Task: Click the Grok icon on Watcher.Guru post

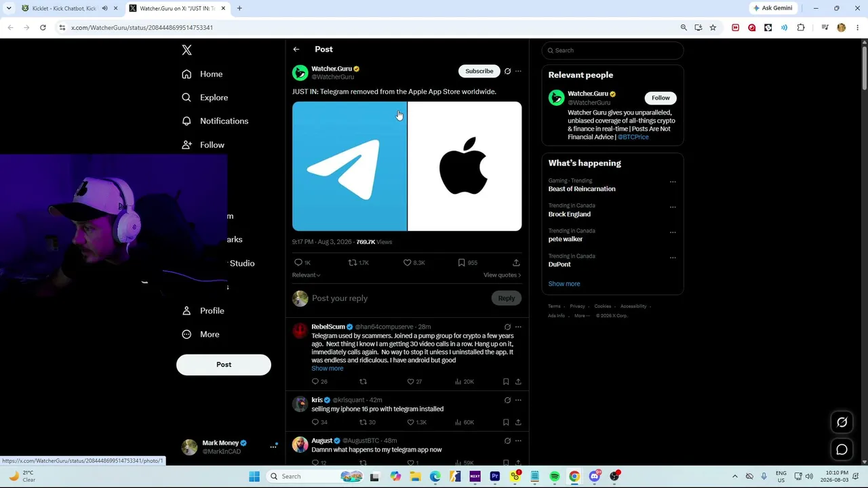Action: click(x=507, y=71)
